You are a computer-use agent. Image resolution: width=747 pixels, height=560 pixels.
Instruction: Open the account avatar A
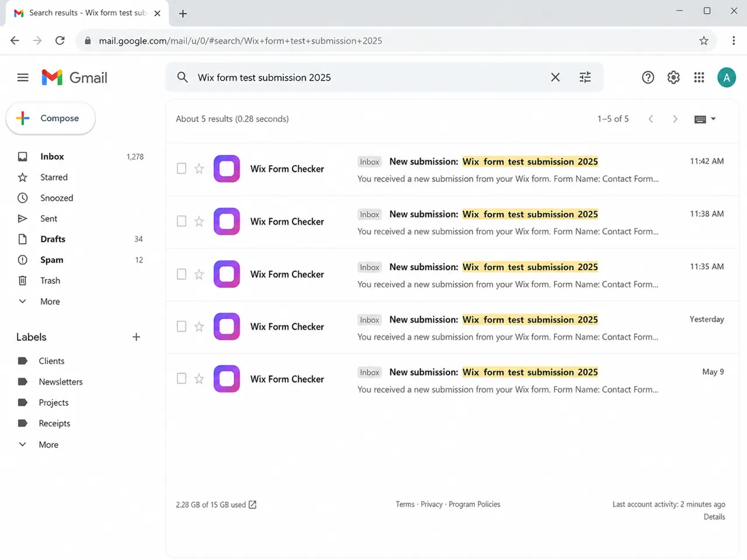tap(727, 77)
